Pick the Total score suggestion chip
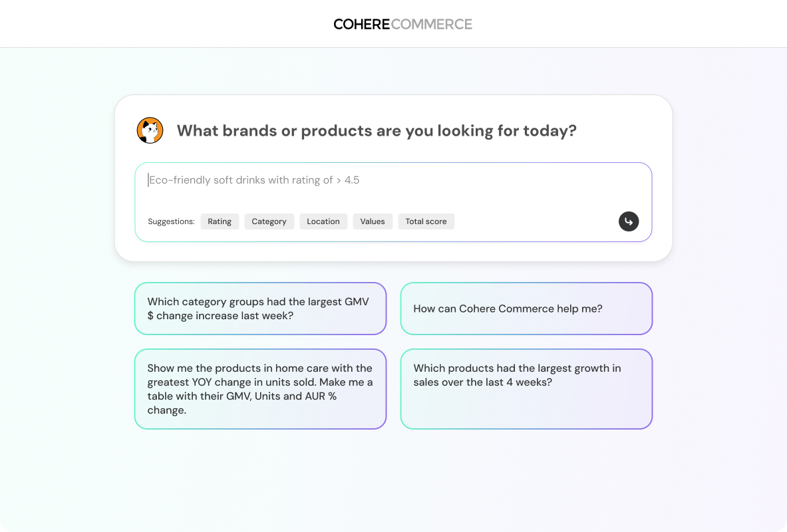787x532 pixels. [x=426, y=221]
